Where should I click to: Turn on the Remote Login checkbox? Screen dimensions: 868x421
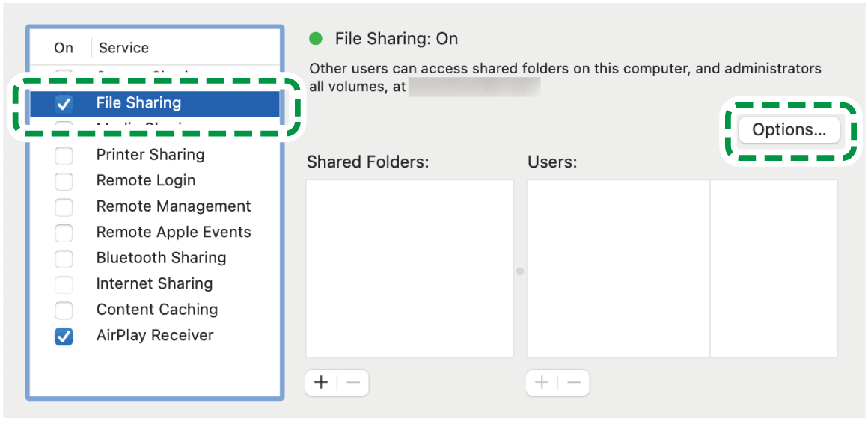pos(64,181)
